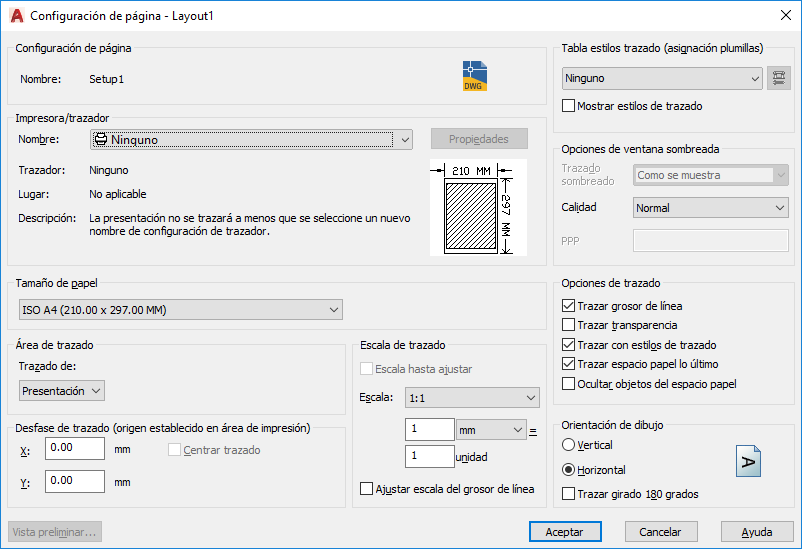The height and width of the screenshot is (549, 802).
Task: Click the Setup1 page setup name
Action: click(106, 79)
